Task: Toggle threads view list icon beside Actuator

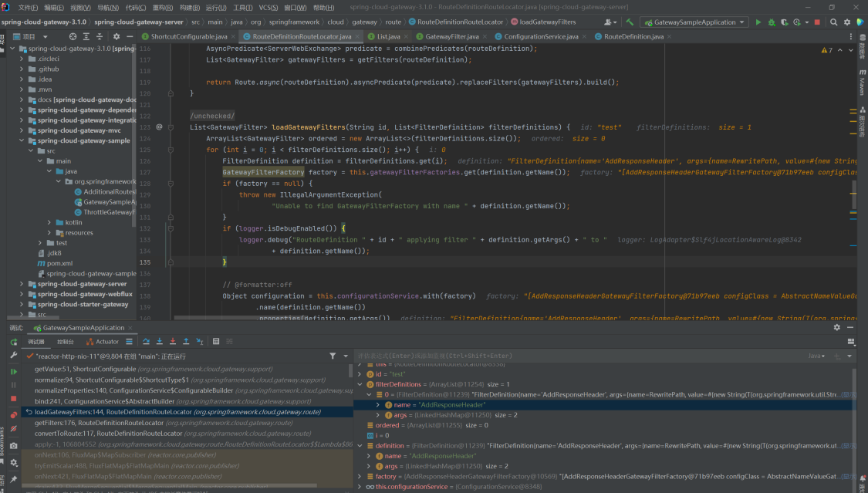Action: (129, 341)
